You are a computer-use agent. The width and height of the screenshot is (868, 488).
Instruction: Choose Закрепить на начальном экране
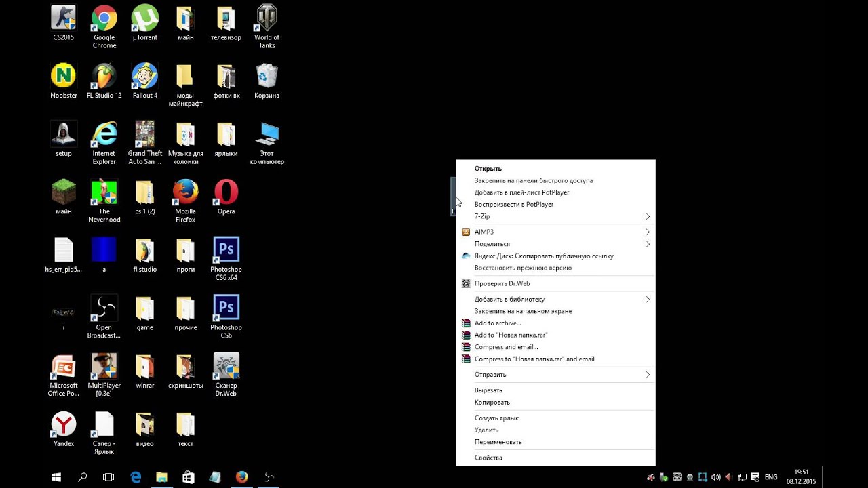555,311
